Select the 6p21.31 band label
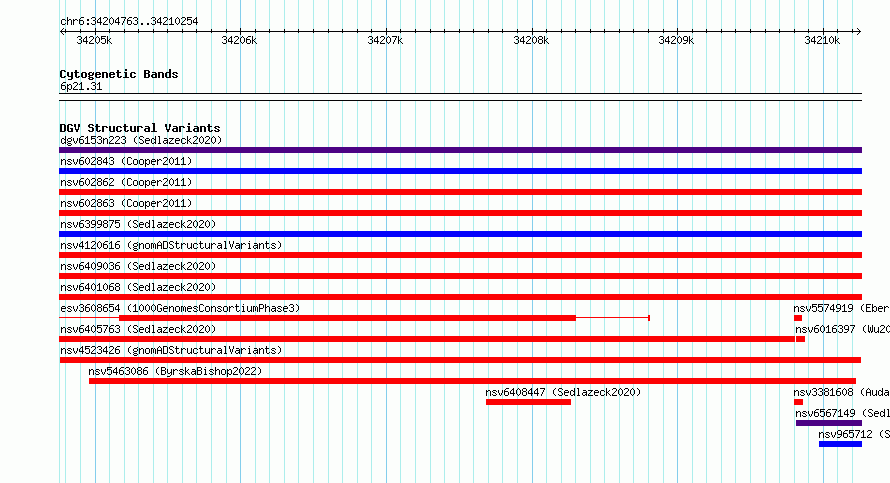The image size is (890, 483). [81, 86]
